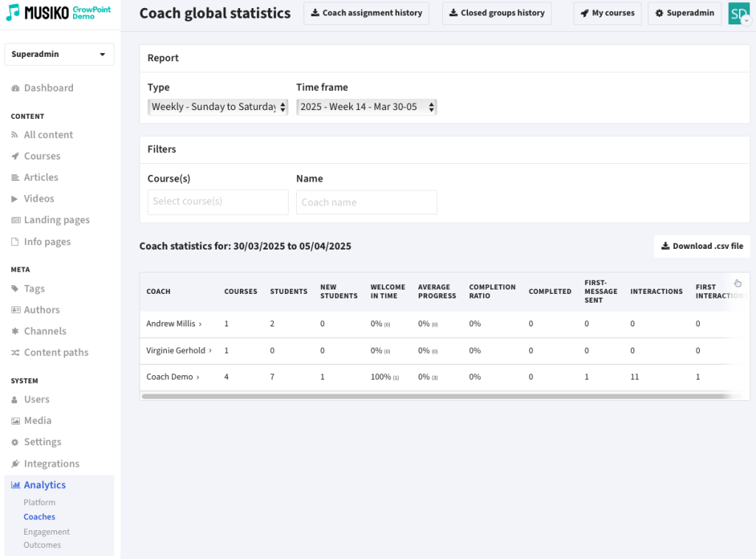Open Engagement analytics submenu

[47, 532]
